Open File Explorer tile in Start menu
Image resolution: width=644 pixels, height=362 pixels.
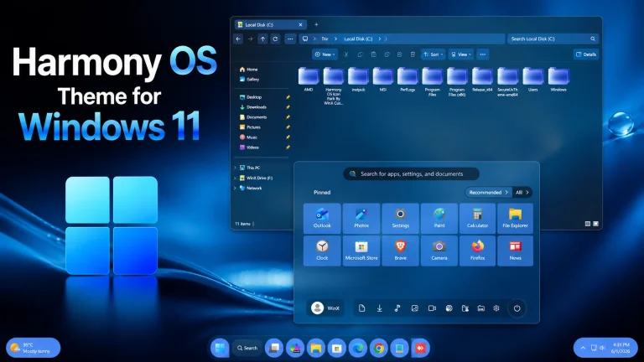point(515,218)
